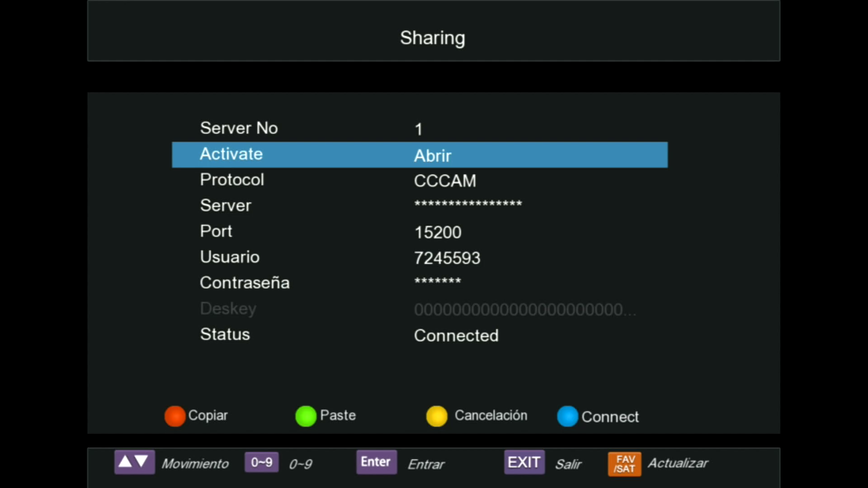Image resolution: width=868 pixels, height=488 pixels.
Task: Change the Server No value
Action: click(x=419, y=129)
